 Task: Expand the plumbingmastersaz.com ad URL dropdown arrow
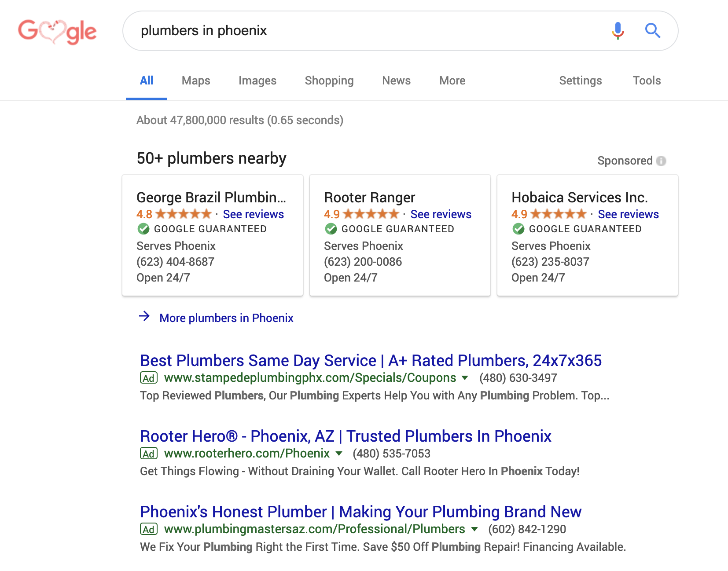point(474,529)
